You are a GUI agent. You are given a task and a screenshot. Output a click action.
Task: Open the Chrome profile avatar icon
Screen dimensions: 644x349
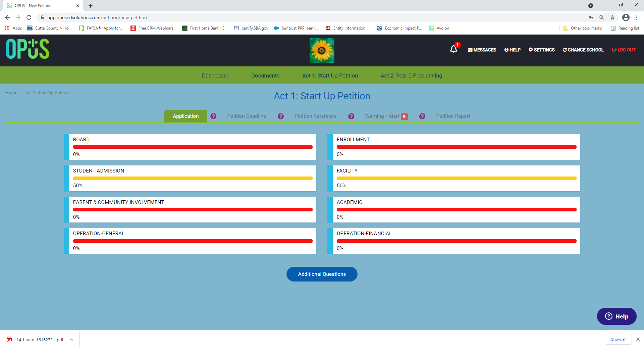[626, 17]
